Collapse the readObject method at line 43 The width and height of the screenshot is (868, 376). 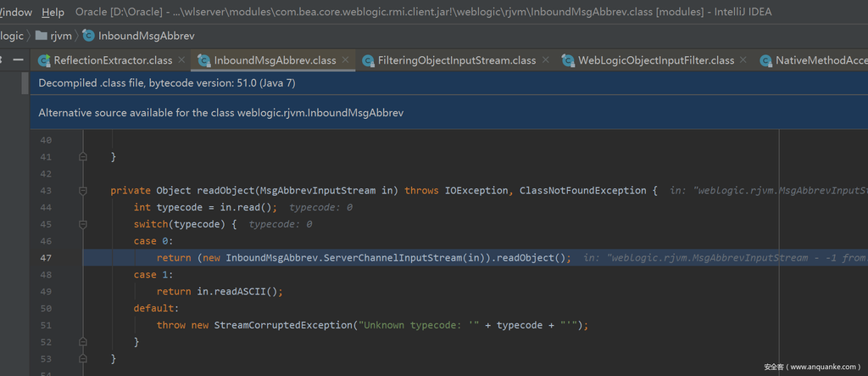tap(83, 191)
